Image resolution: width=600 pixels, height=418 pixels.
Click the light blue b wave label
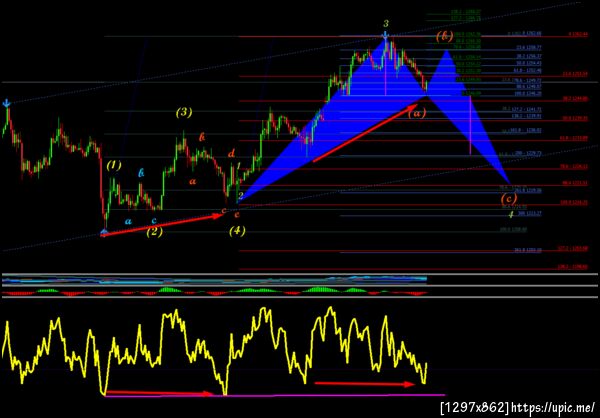141,173
